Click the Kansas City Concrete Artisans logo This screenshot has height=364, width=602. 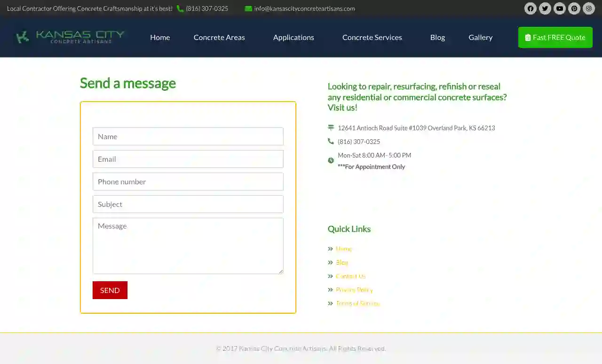(70, 37)
